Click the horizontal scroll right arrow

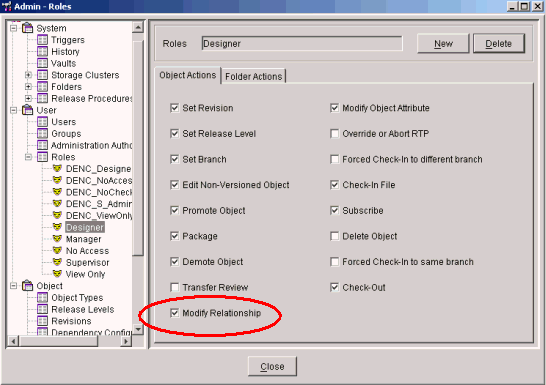pyautogui.click(x=126, y=341)
